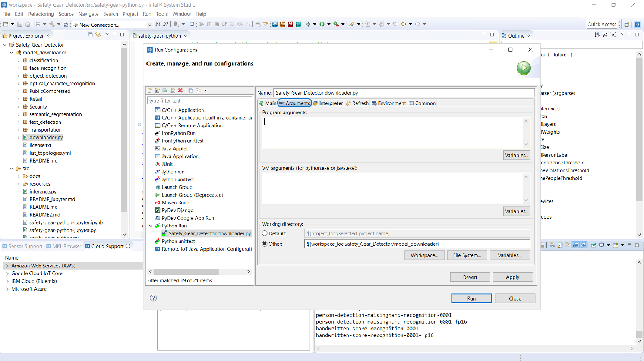Click the Program arguments text area
Screen dimensions: 644x361
(396, 133)
